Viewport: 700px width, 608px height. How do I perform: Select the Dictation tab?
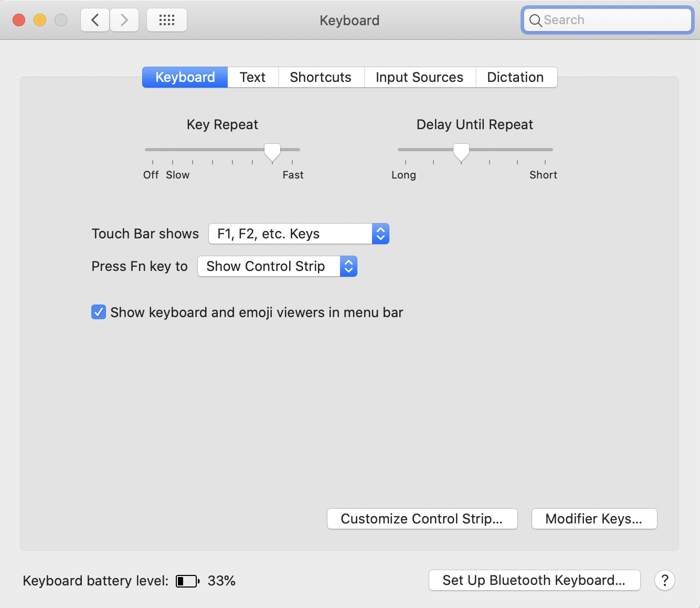(x=515, y=77)
